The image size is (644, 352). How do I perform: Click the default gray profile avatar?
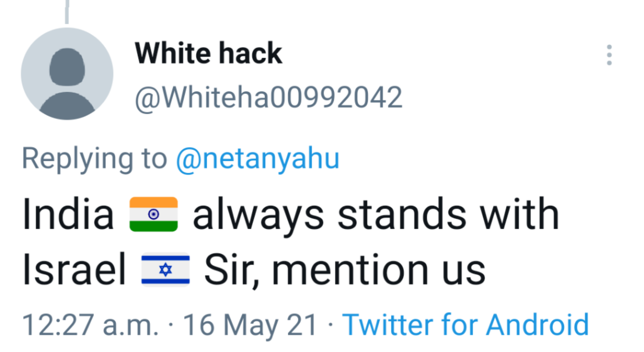tap(67, 74)
